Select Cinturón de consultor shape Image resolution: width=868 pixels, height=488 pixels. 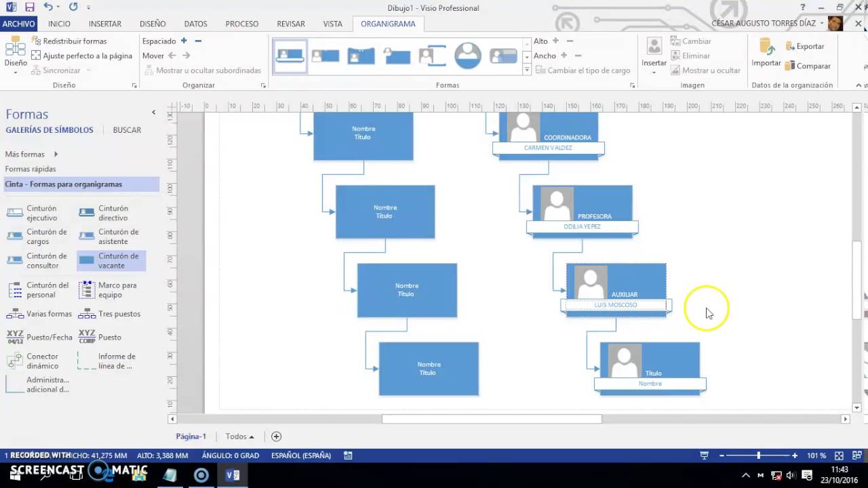click(x=37, y=261)
